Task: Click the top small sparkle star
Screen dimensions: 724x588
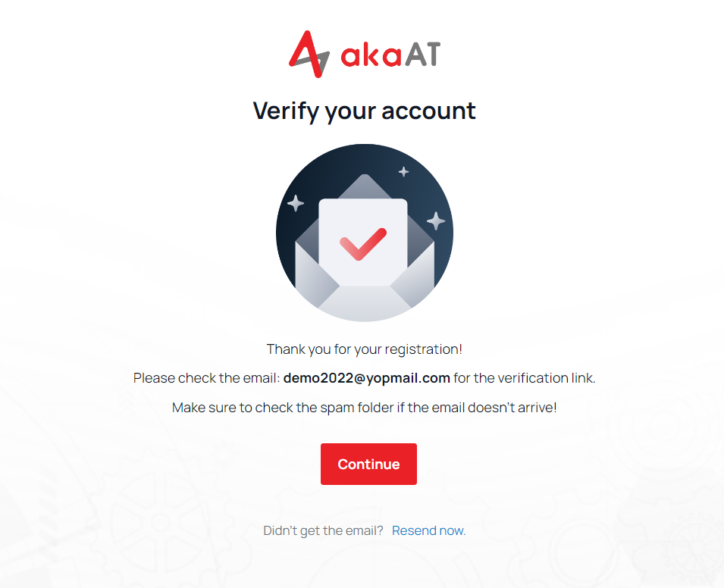Action: click(403, 172)
